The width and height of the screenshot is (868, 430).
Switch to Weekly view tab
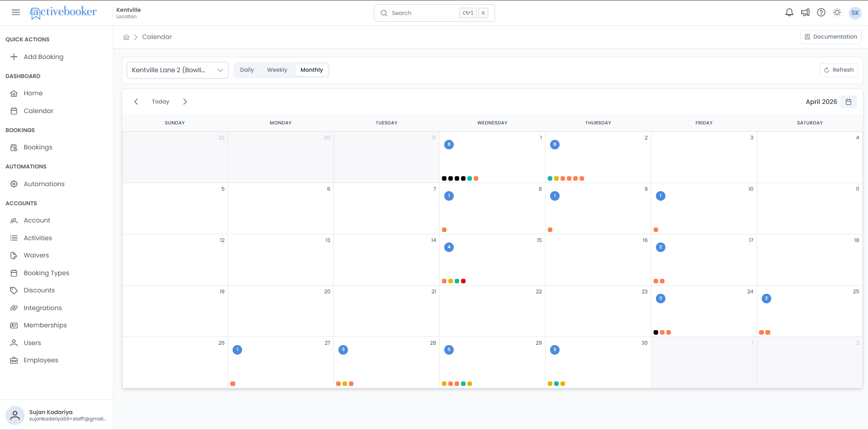pyautogui.click(x=277, y=70)
